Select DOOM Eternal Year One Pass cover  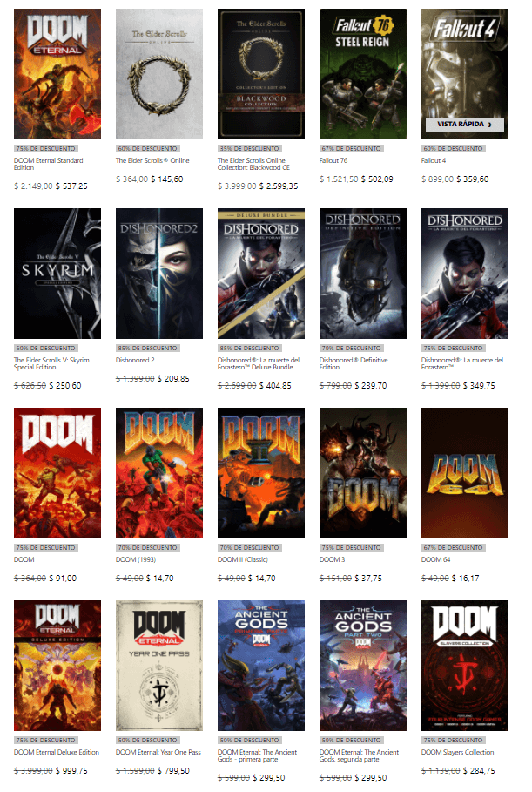159,665
